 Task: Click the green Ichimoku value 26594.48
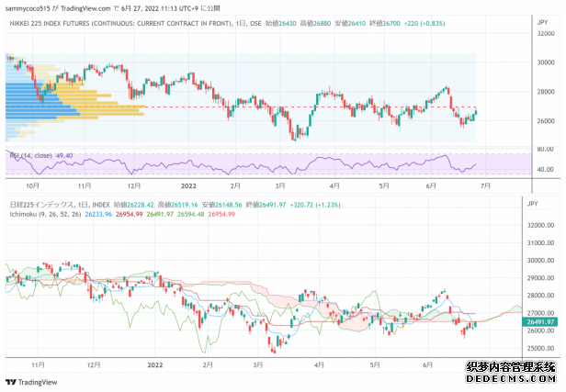click(190, 214)
